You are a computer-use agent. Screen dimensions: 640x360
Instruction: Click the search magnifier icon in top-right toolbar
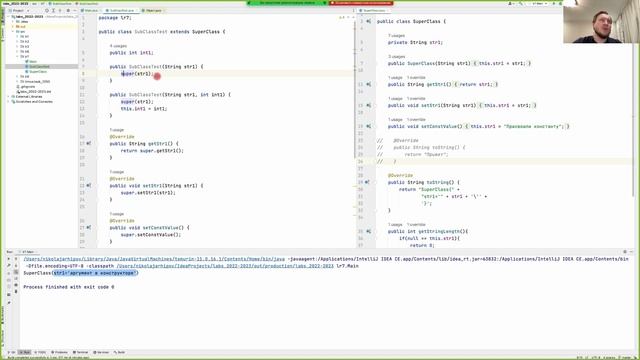pyautogui.click(x=521, y=3)
